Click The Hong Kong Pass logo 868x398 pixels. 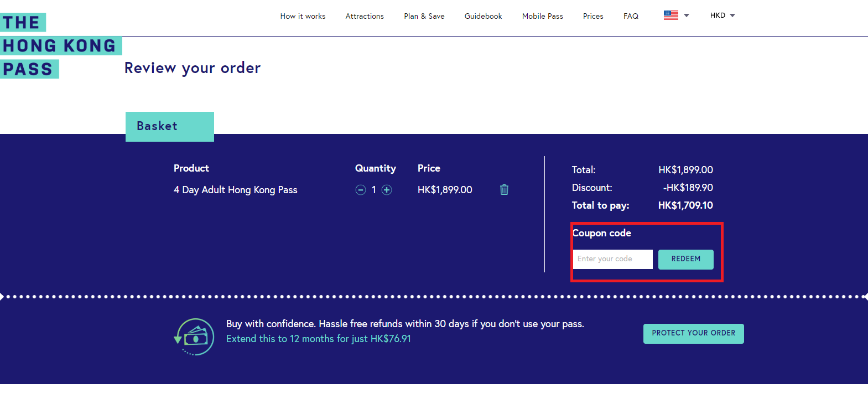(x=60, y=46)
